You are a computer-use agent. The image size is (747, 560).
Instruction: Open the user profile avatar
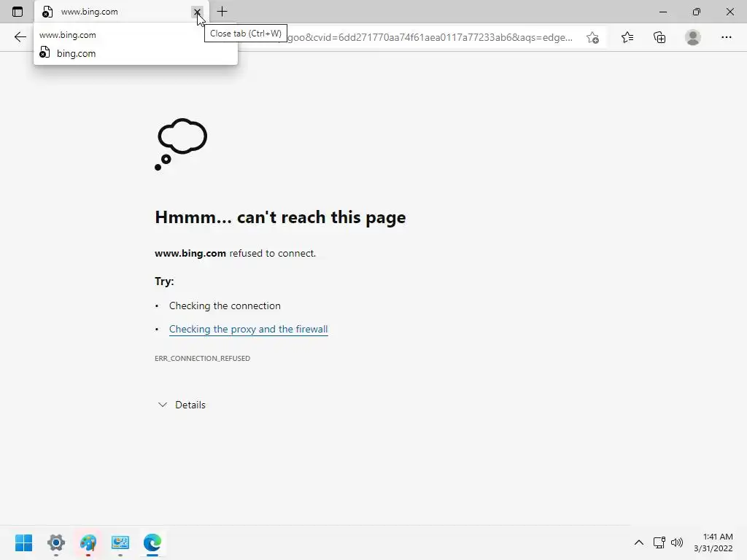point(693,37)
